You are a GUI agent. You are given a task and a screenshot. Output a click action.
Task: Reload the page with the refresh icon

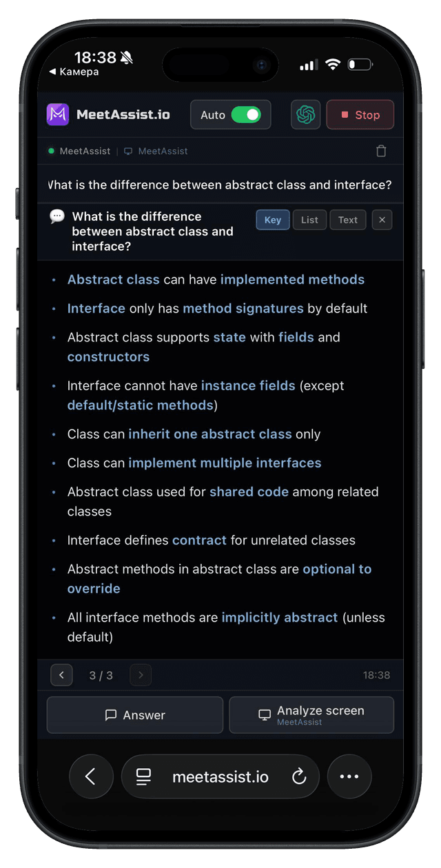point(299,776)
